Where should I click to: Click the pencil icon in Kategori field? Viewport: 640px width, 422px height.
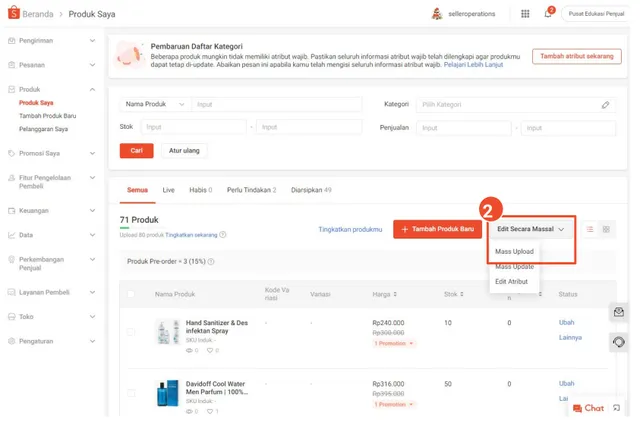click(605, 105)
